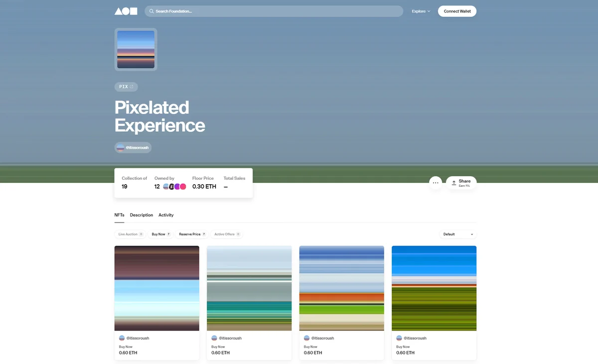Select the NFTs tab
Viewport: 598px width, 364px height.
point(119,215)
